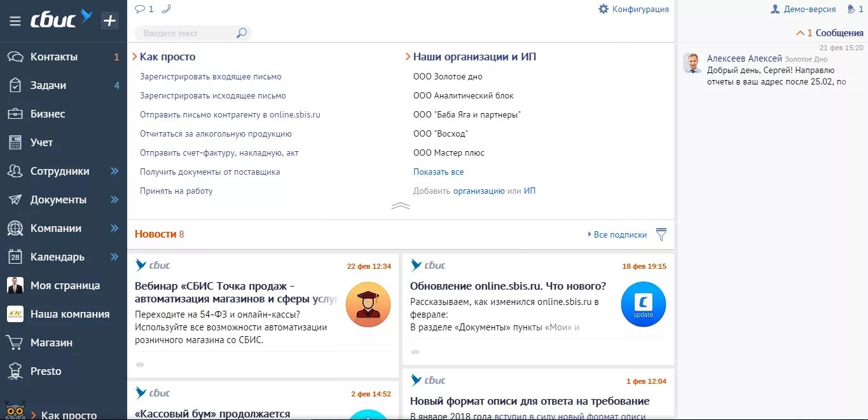Click the owl helper icon

point(15,411)
